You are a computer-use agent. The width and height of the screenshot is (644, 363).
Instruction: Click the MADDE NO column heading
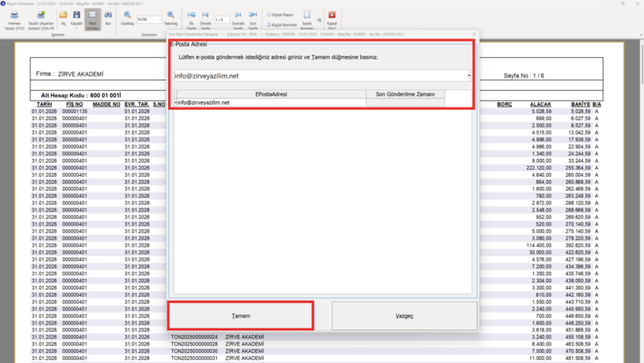106,104
